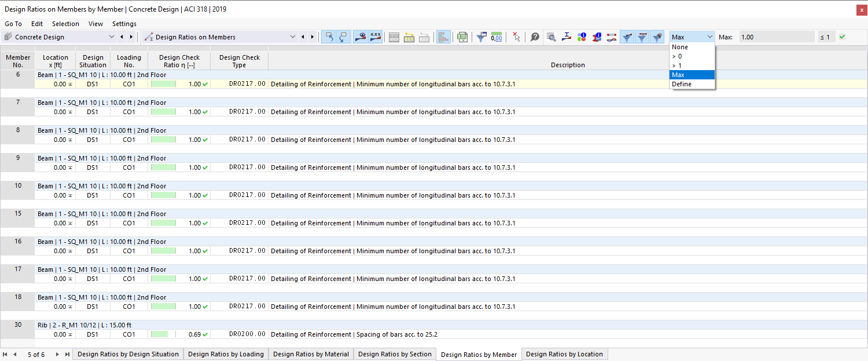Click the Excel export icon

(x=462, y=37)
